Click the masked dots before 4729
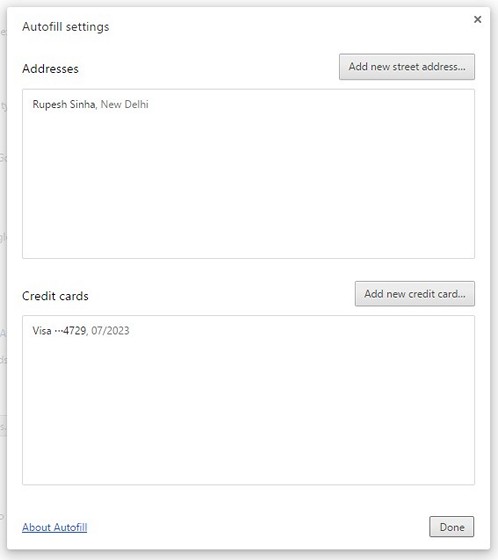 point(59,331)
